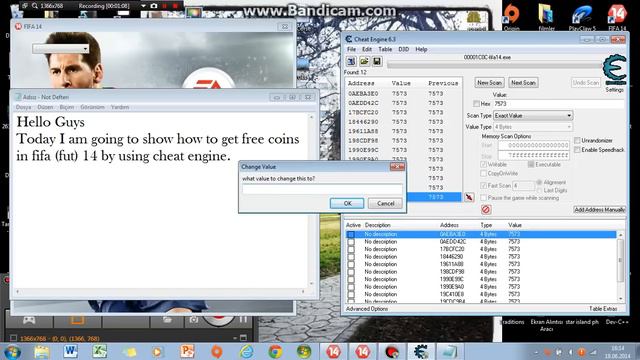Open the process list icon in Cheat Engine
This screenshot has height=360, width=640.
click(351, 61)
